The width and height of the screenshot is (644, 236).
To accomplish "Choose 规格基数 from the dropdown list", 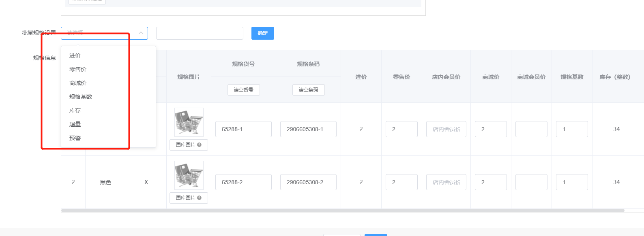I will pos(108,97).
